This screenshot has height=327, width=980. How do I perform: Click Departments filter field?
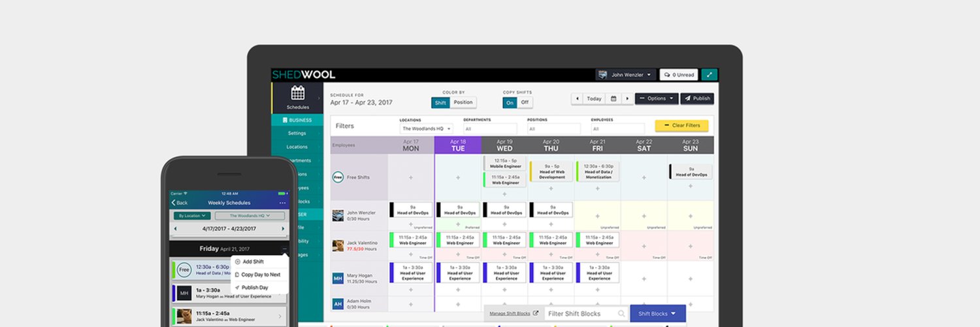click(x=490, y=129)
